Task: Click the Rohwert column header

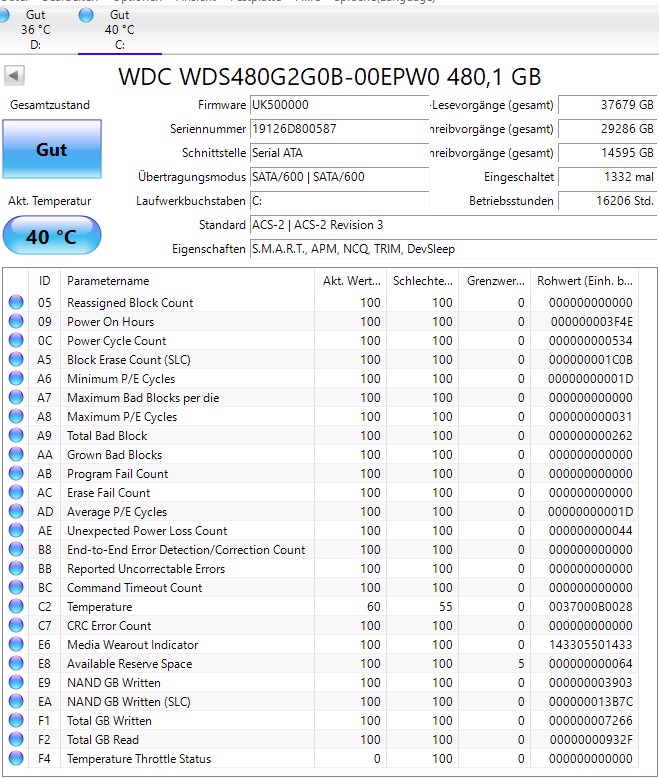Action: pos(585,281)
